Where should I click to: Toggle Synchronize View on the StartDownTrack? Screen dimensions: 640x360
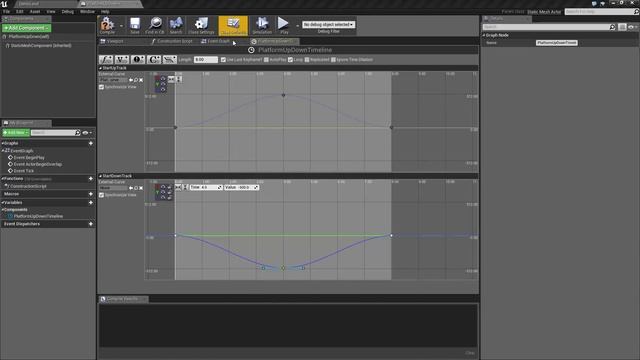coord(101,195)
